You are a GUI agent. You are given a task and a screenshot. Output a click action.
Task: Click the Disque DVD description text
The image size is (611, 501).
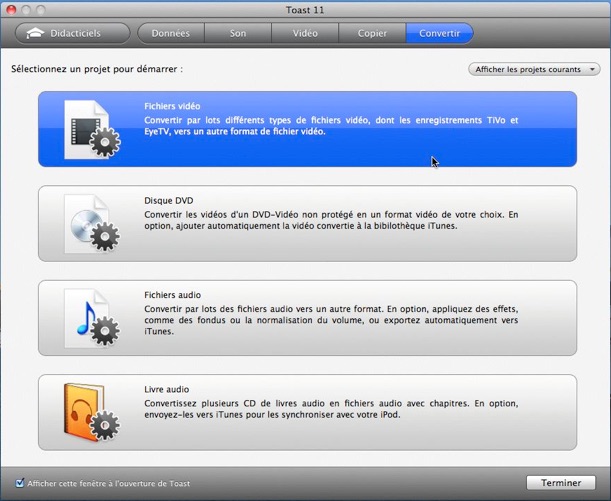[x=331, y=220]
